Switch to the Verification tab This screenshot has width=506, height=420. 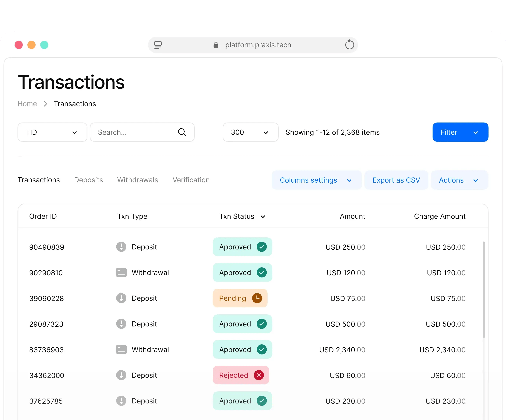tap(191, 180)
